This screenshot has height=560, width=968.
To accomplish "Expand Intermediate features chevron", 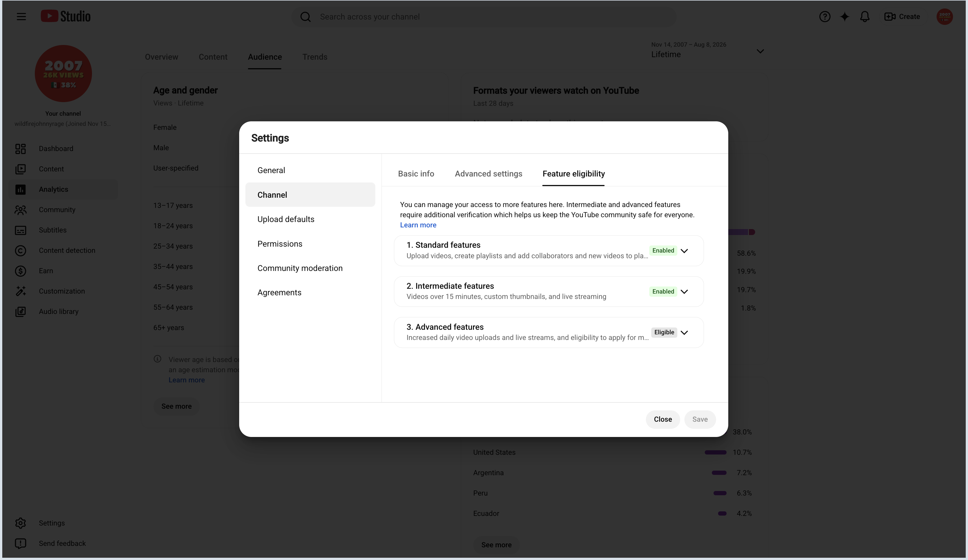I will click(x=684, y=291).
